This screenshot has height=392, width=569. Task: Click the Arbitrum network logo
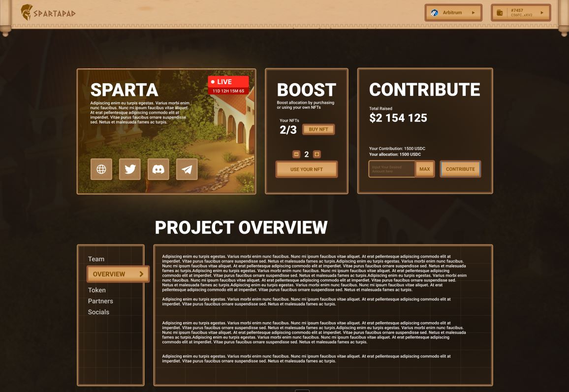tap(434, 12)
